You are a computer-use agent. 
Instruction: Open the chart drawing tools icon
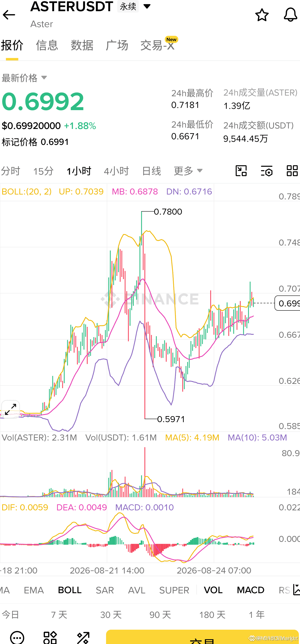coord(241,171)
